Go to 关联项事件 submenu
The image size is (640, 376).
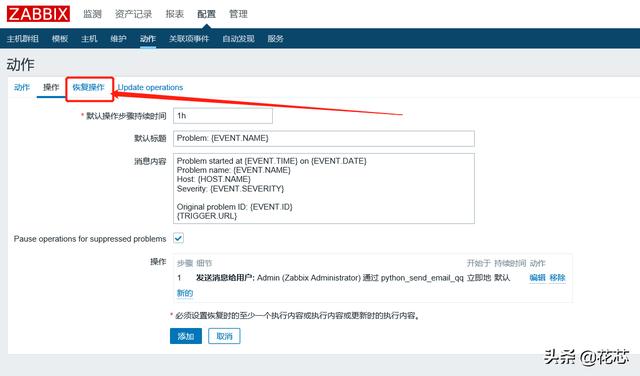pyautogui.click(x=189, y=39)
